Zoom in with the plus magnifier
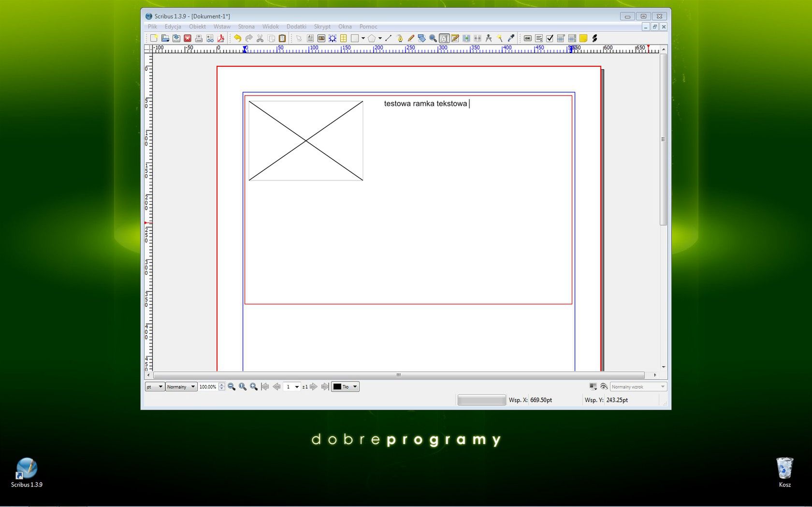 tap(254, 387)
